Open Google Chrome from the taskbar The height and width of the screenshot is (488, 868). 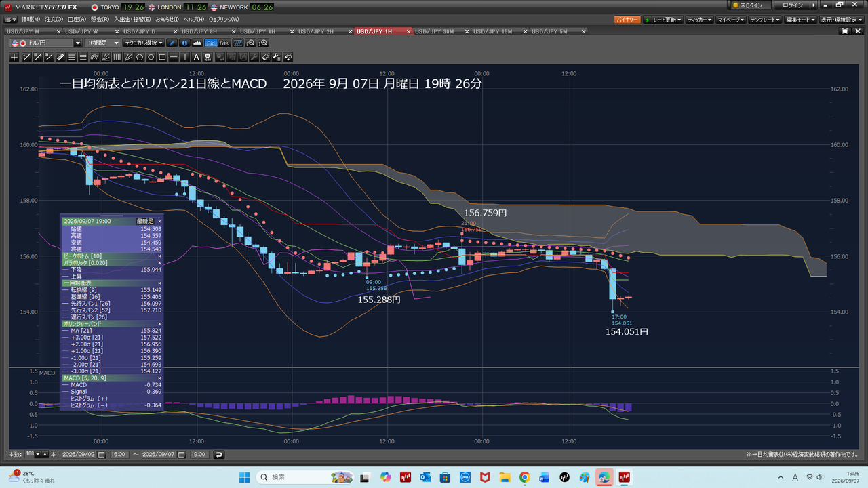tap(524, 478)
